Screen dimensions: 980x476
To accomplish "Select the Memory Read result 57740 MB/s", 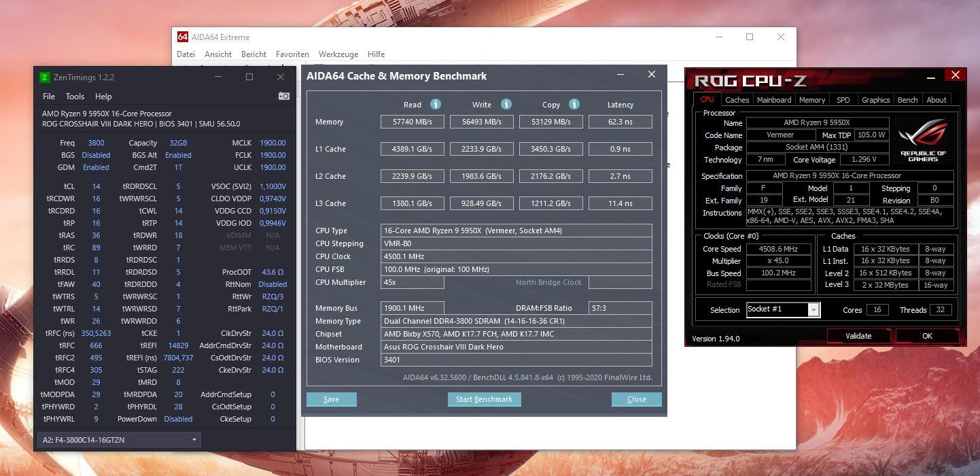I will click(x=413, y=122).
